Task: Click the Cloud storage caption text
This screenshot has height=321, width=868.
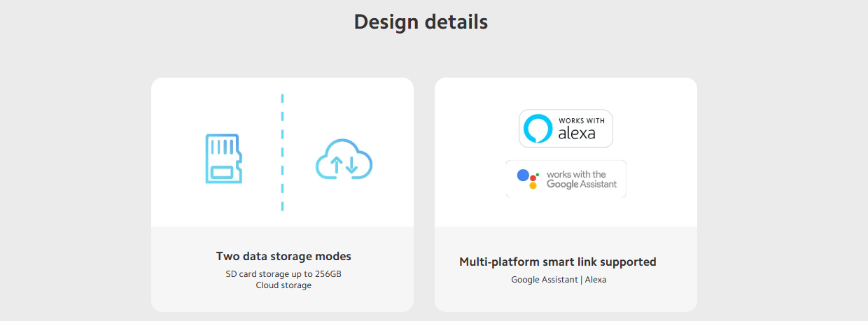Action: click(x=283, y=285)
